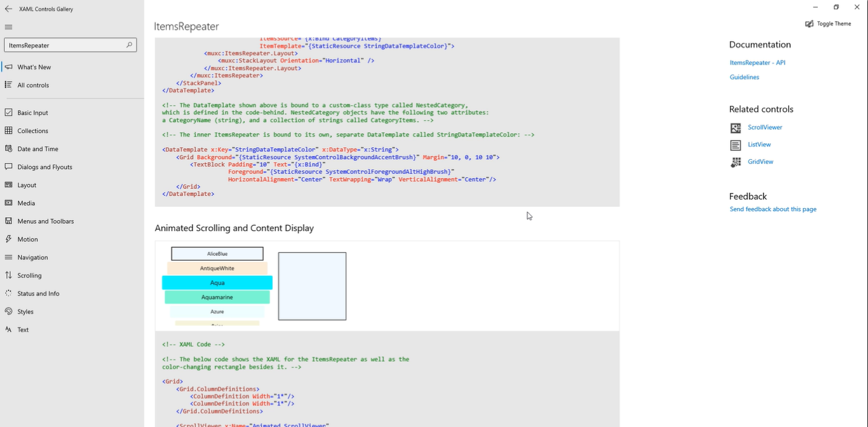Click the AntiqueWhite color item
Image resolution: width=868 pixels, height=427 pixels.
pos(217,267)
